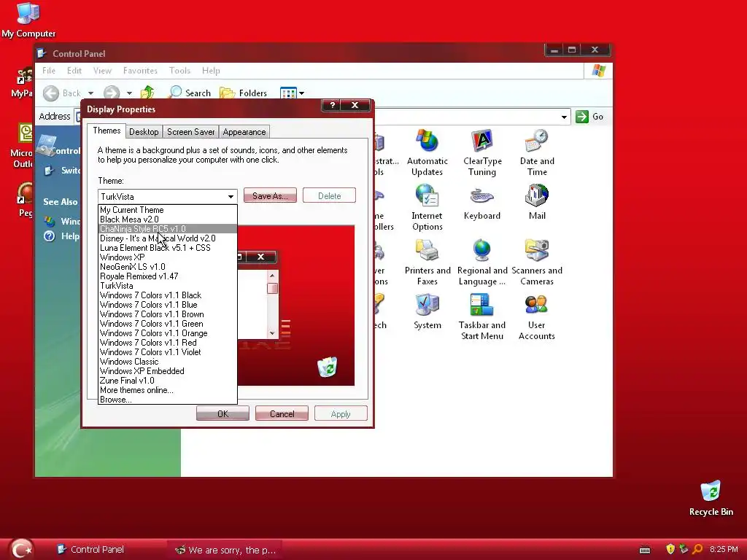Viewport: 747px width, 560px height.
Task: Expand the Forward button history dropdown
Action: pos(129,93)
